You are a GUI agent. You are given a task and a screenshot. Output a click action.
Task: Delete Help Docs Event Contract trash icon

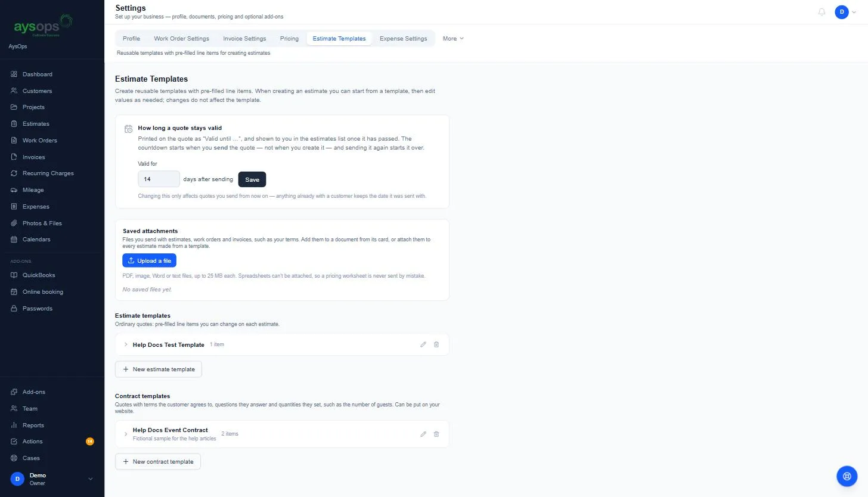(436, 434)
